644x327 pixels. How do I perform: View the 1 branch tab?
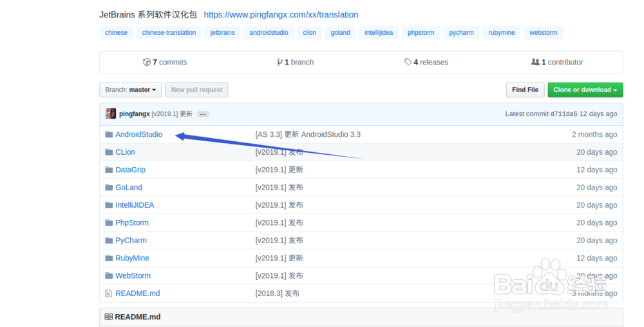coord(296,63)
